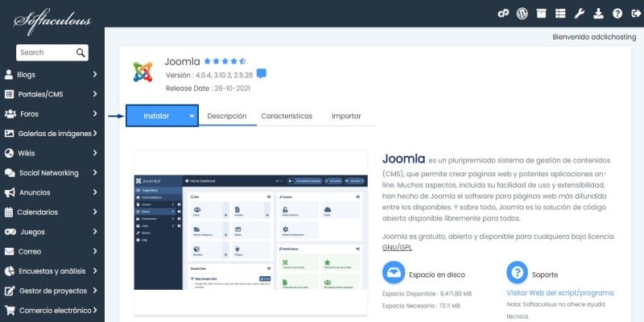The image size is (644, 322).
Task: Select the Correo category label
Action: pos(30,251)
